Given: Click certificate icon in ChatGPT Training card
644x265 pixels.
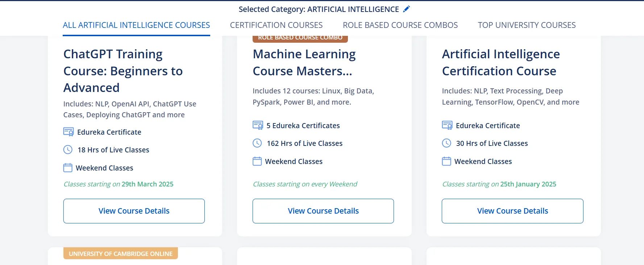Looking at the screenshot, I should tap(68, 132).
